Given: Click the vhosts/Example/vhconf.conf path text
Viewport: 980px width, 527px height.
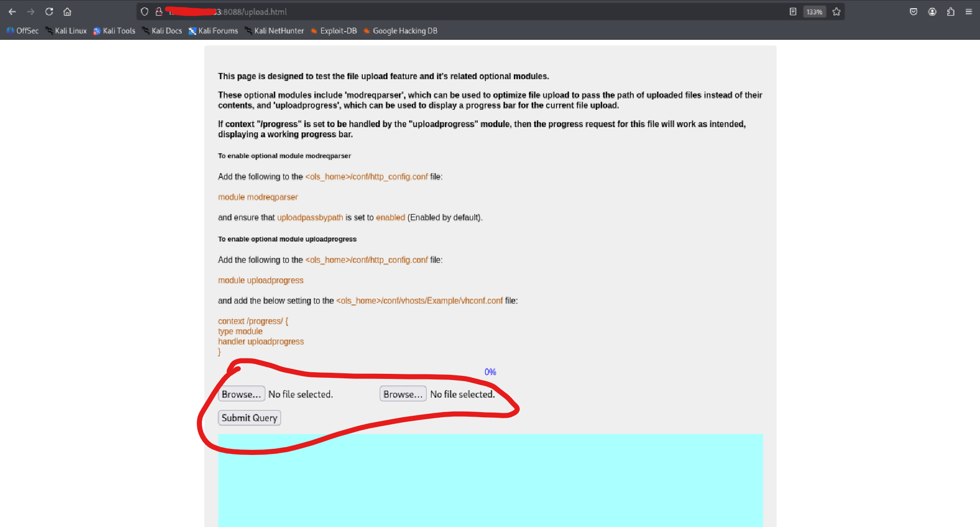Looking at the screenshot, I should [x=419, y=301].
